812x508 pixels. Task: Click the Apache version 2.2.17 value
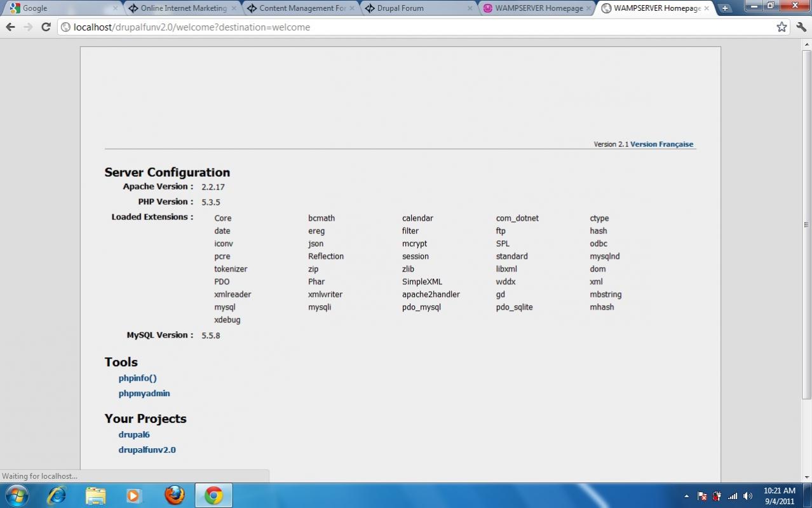tap(213, 187)
